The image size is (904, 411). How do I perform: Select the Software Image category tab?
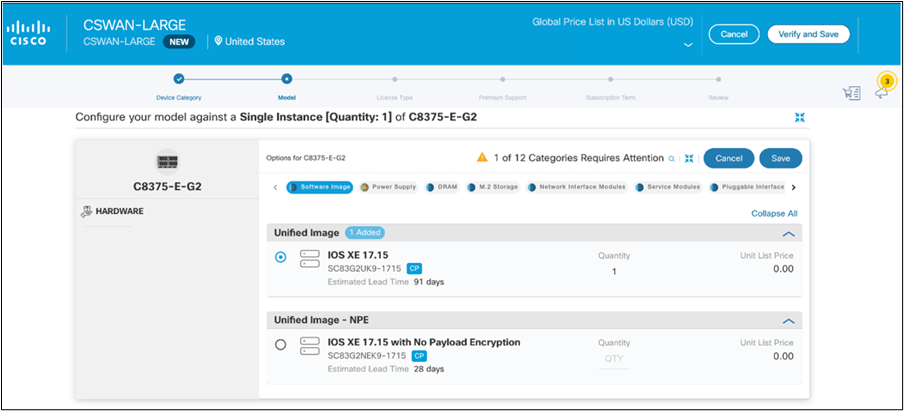click(319, 187)
